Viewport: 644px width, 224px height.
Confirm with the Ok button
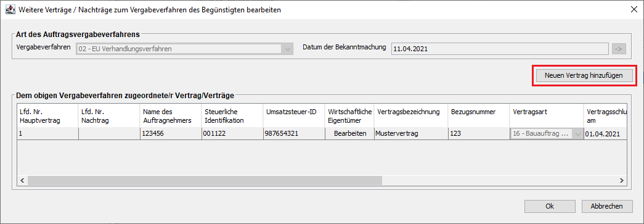(550, 206)
